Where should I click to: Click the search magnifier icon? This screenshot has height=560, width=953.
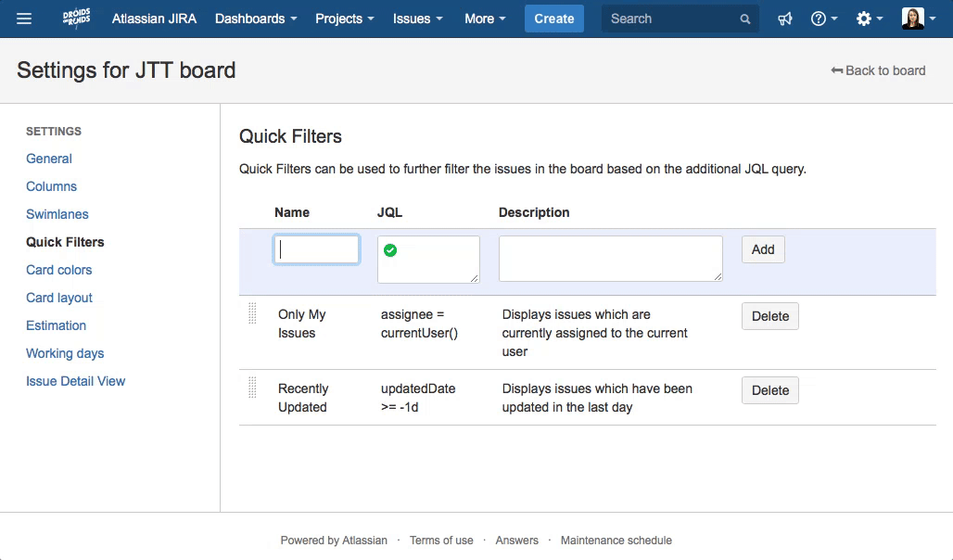point(744,19)
